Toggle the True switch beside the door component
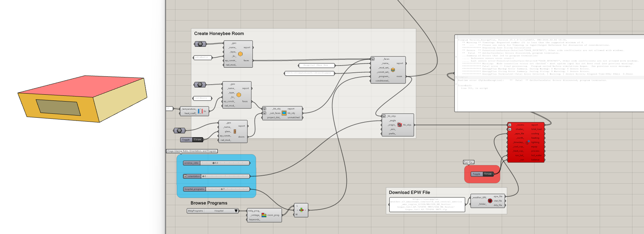 197,140
